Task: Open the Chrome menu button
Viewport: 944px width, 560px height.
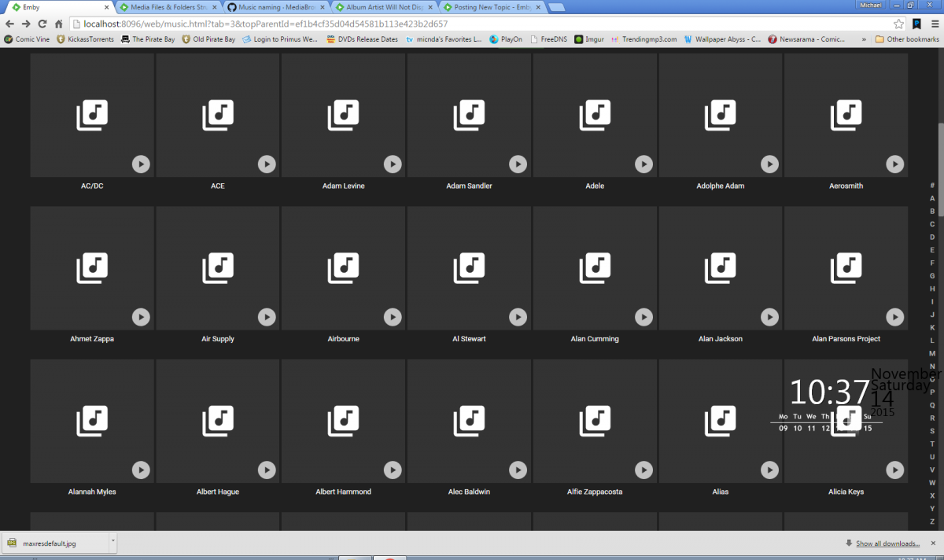Action: (x=934, y=24)
